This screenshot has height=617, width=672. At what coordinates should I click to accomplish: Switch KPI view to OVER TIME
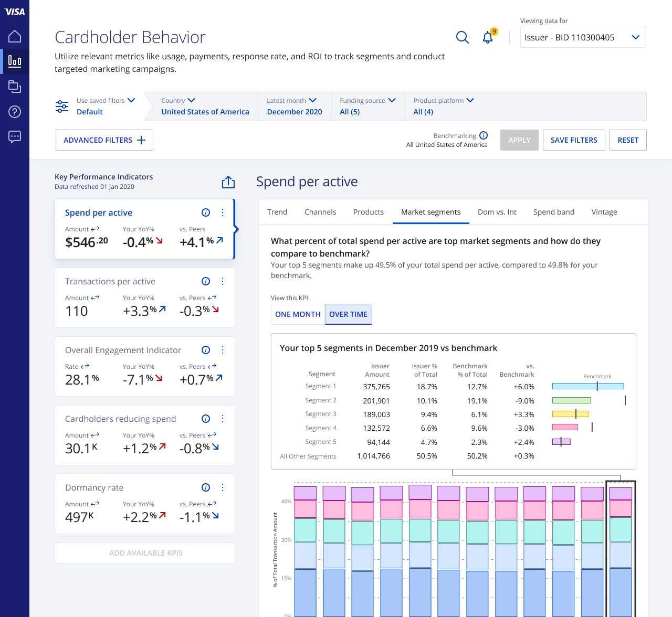click(349, 314)
